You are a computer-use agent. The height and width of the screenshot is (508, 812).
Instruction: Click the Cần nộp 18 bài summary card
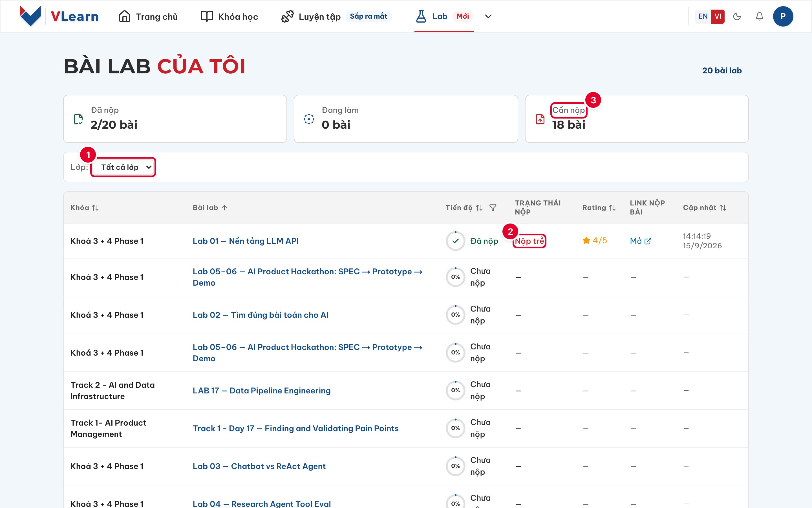point(637,119)
